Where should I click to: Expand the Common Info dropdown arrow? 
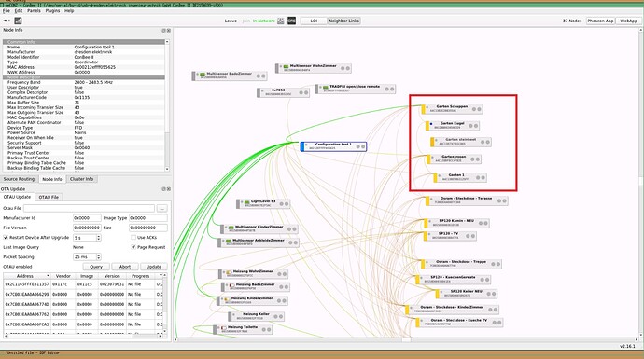click(x=167, y=42)
